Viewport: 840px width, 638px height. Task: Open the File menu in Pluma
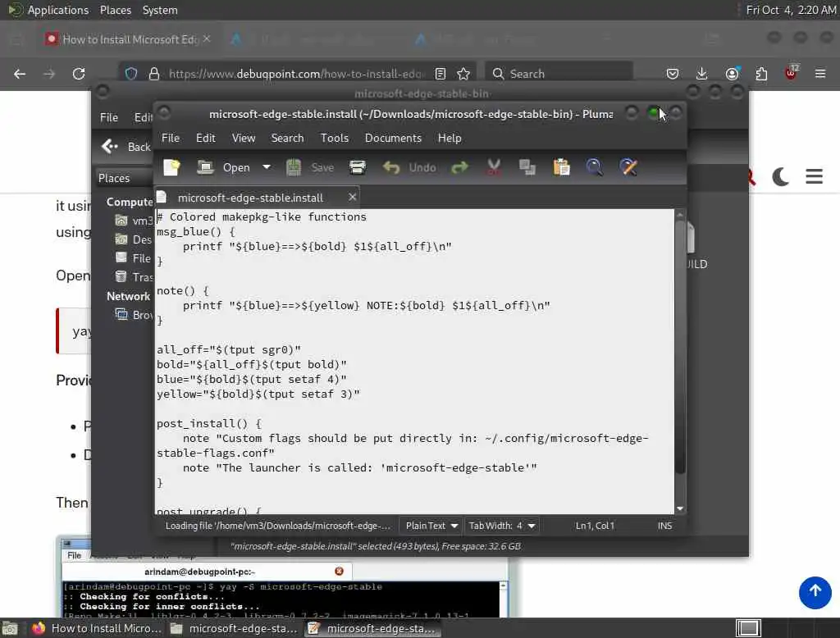click(x=171, y=139)
